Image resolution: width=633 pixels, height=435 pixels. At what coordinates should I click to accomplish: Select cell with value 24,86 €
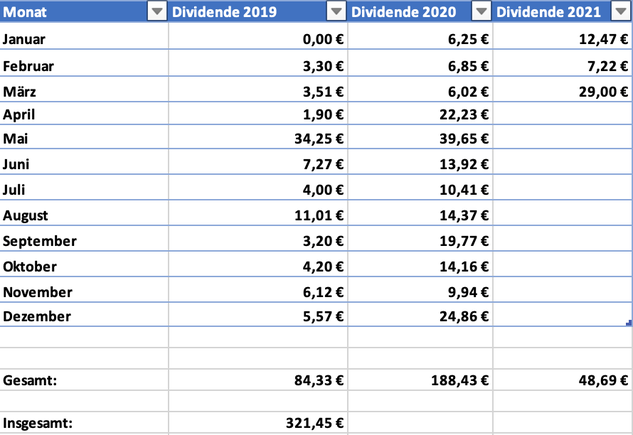(420, 316)
